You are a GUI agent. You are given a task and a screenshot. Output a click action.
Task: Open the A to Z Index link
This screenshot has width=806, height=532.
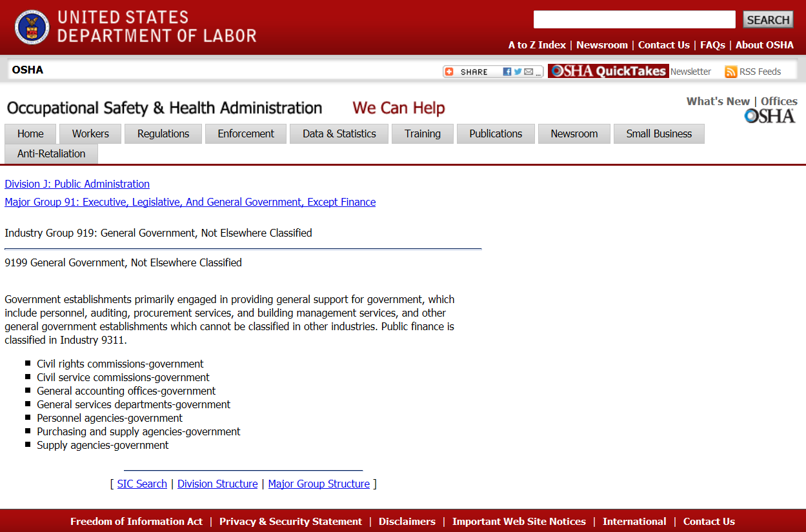(x=537, y=44)
